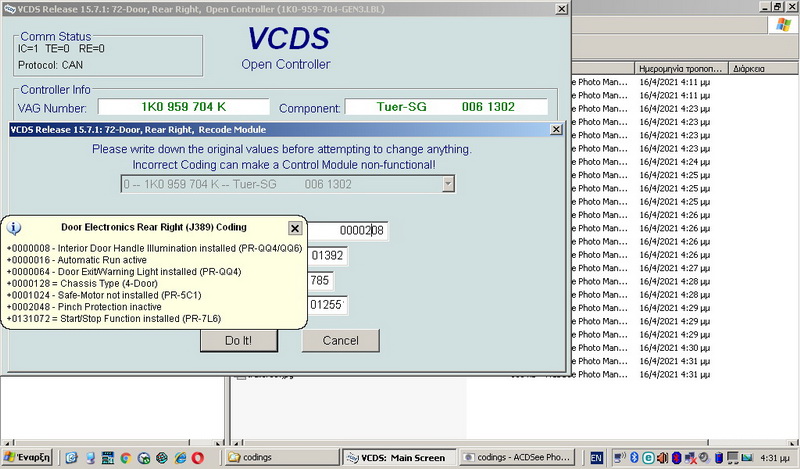This screenshot has height=469, width=800.
Task: Click the ESET tray icon
Action: tap(648, 458)
